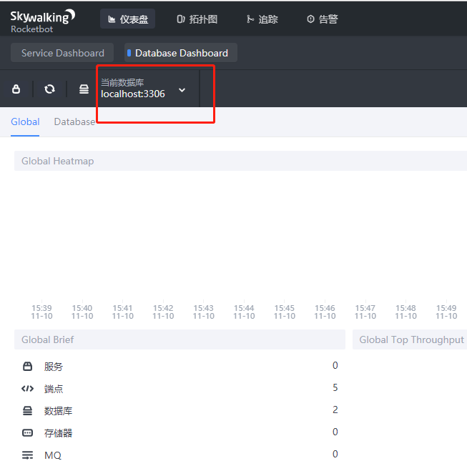
Task: Open the 当前数据库 localhost:3306 dropdown
Action: pyautogui.click(x=144, y=89)
